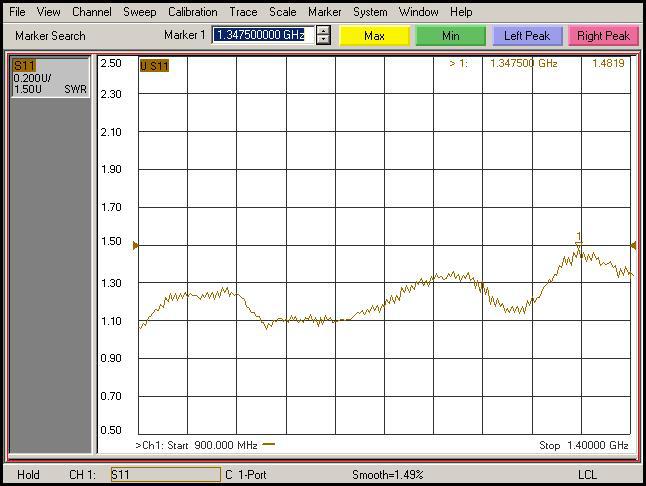Click the marker readout 1.347500 GHz
Screen dimensions: 646x486
tap(524, 63)
